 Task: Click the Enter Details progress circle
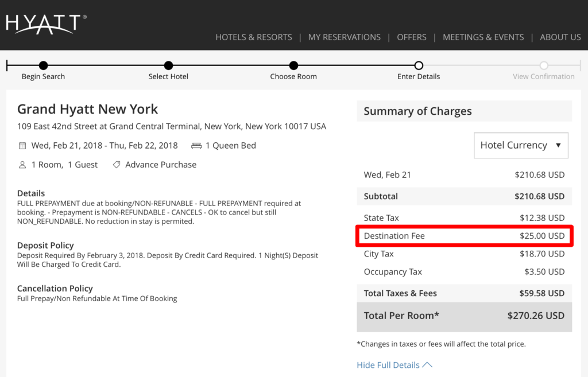click(x=419, y=65)
